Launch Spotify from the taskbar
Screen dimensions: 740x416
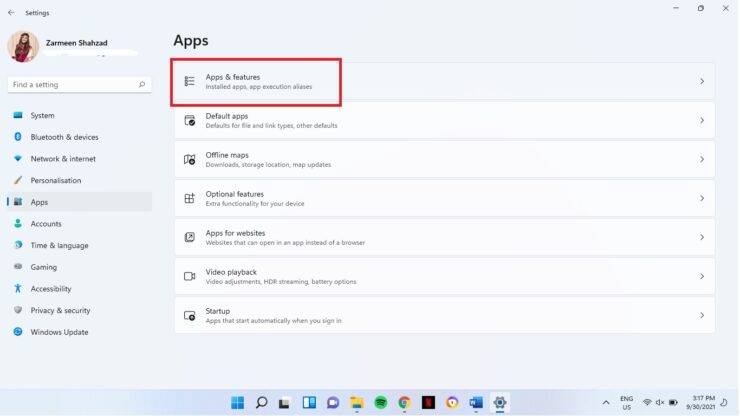pos(380,402)
